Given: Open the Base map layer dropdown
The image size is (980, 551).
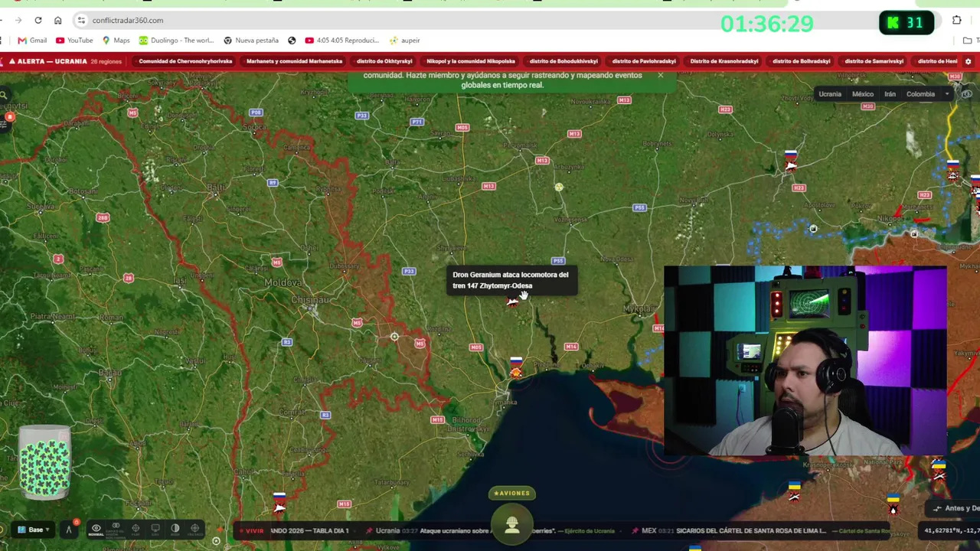Looking at the screenshot, I should click(x=34, y=530).
